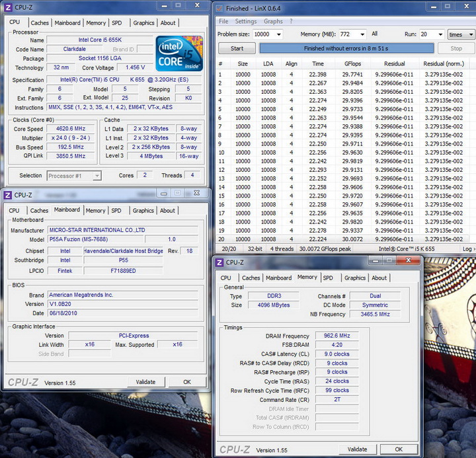The image size is (476, 458).
Task: Open Graphics tab in top CPU-Z window
Action: tap(143, 22)
